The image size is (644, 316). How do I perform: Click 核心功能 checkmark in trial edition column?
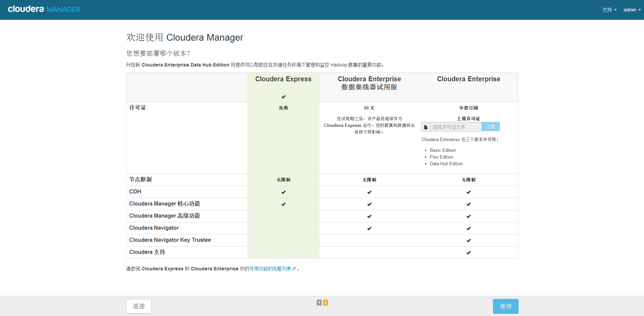[369, 204]
